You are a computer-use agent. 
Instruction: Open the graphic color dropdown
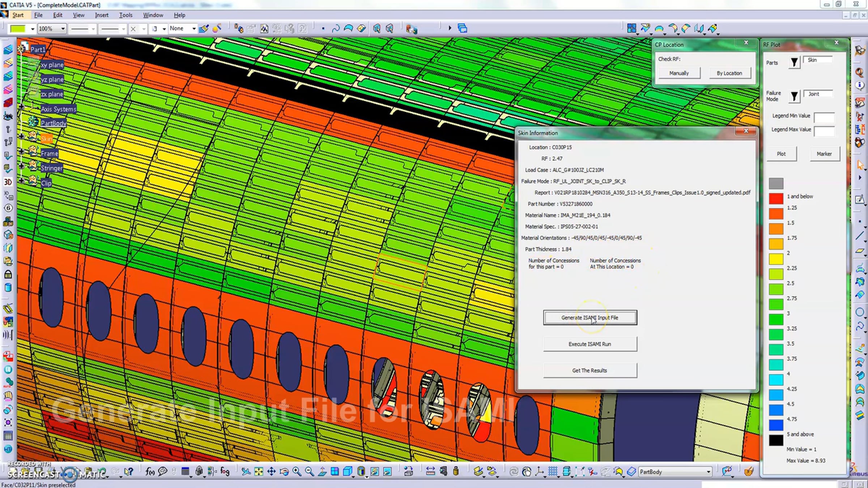click(33, 29)
